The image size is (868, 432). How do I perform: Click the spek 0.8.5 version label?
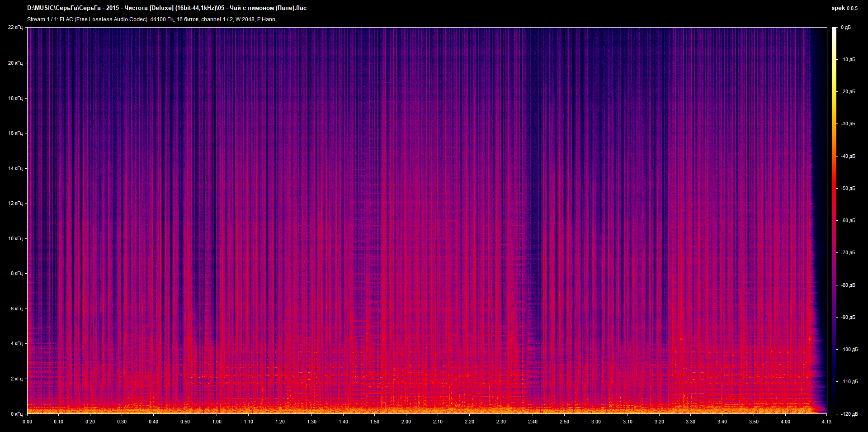coord(844,8)
